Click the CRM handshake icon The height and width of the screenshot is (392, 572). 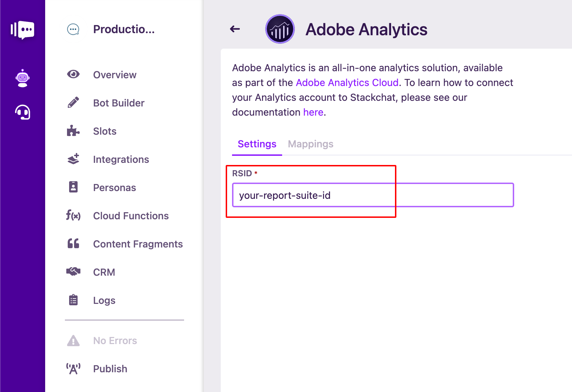73,271
